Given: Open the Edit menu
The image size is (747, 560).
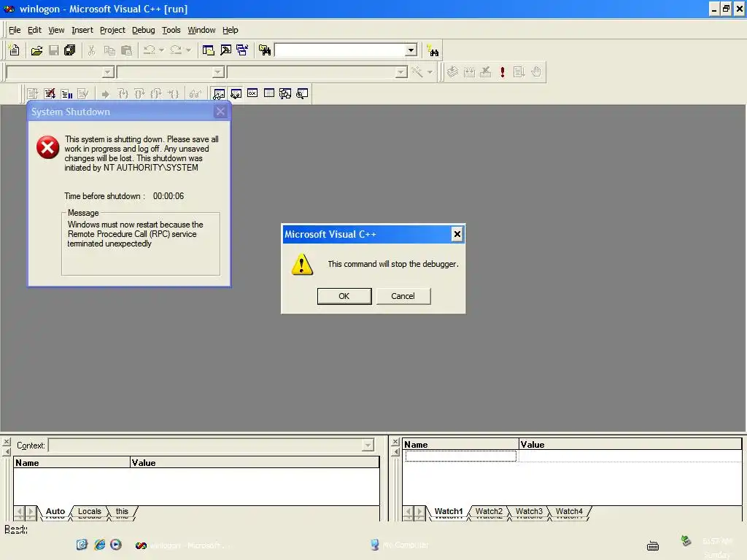Looking at the screenshot, I should click(34, 30).
